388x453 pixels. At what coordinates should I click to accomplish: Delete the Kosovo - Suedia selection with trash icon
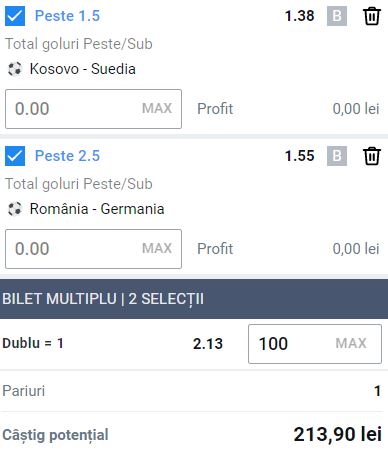coord(372,16)
